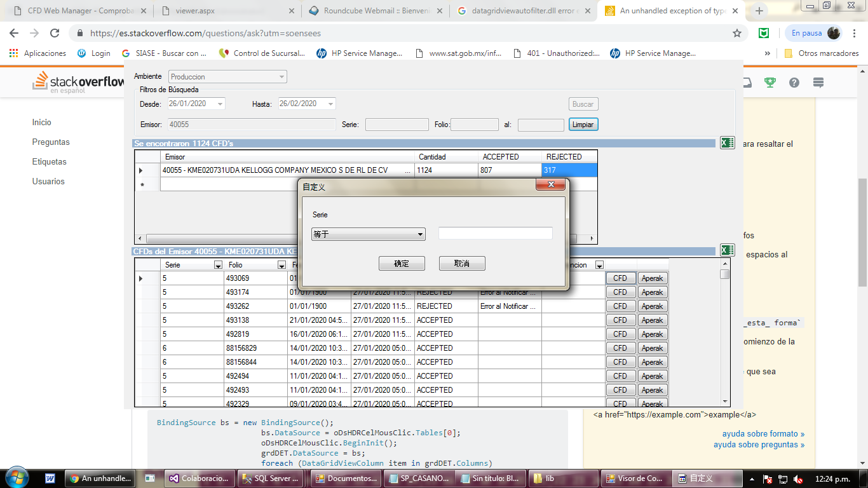Click Aperak button for folio 493174
Screen dimensions: 868x488
click(653, 292)
